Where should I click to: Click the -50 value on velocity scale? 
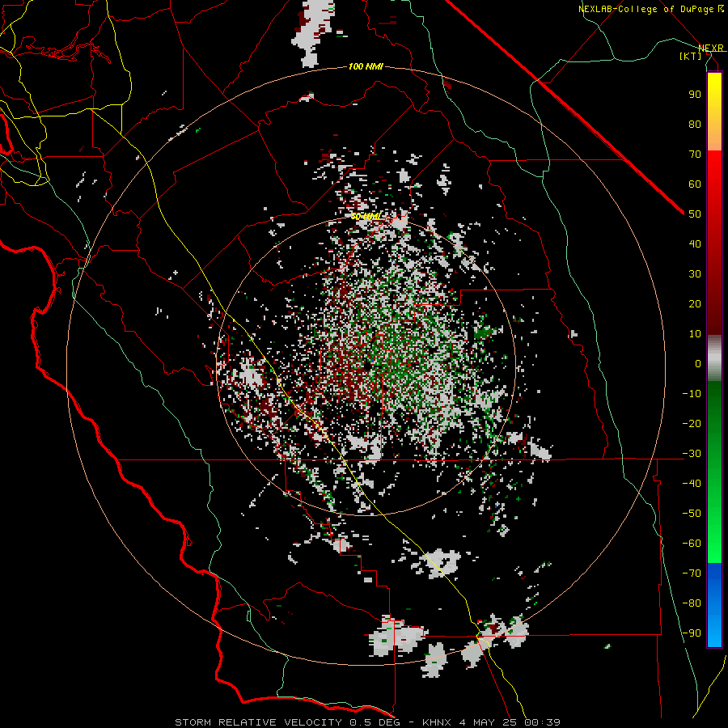tap(692, 514)
